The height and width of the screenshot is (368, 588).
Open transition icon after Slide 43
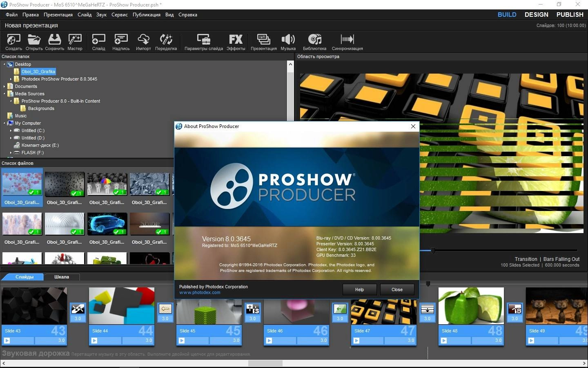pos(78,309)
